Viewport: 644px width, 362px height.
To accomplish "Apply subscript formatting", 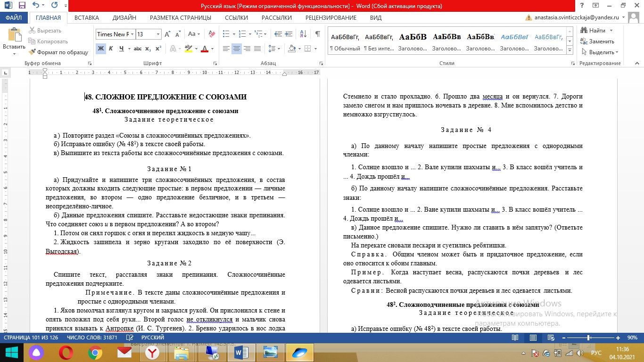I will pyautogui.click(x=148, y=49).
